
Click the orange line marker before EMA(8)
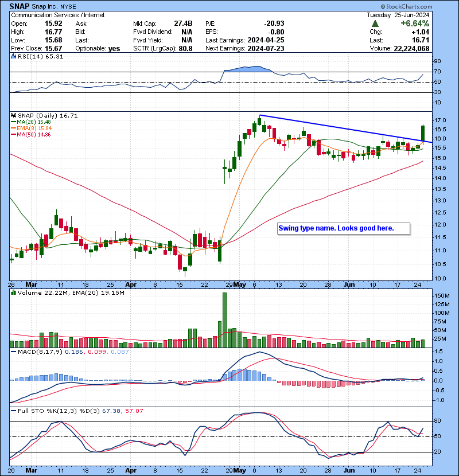pos(13,128)
